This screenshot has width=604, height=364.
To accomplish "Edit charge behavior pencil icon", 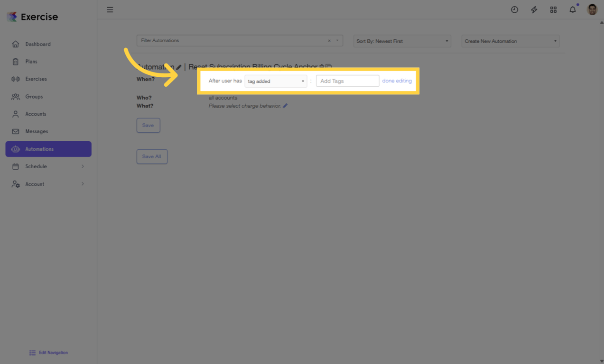I will point(285,106).
